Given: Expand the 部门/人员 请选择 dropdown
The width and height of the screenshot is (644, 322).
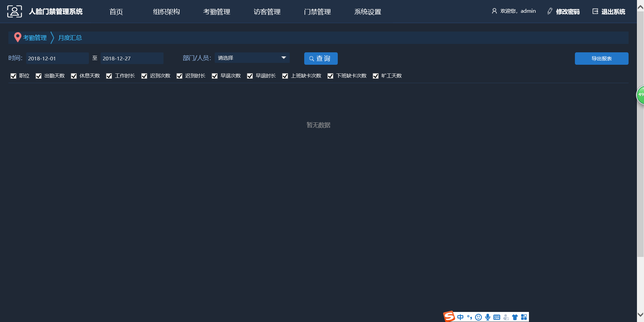Looking at the screenshot, I should (252, 58).
